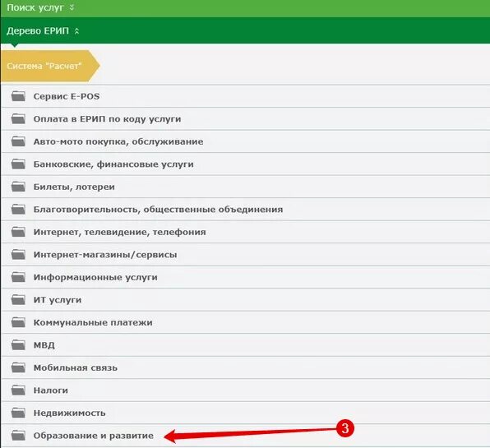Open the Сервис E-POS category
Image resolution: width=490 pixels, height=448 pixels.
pos(67,96)
